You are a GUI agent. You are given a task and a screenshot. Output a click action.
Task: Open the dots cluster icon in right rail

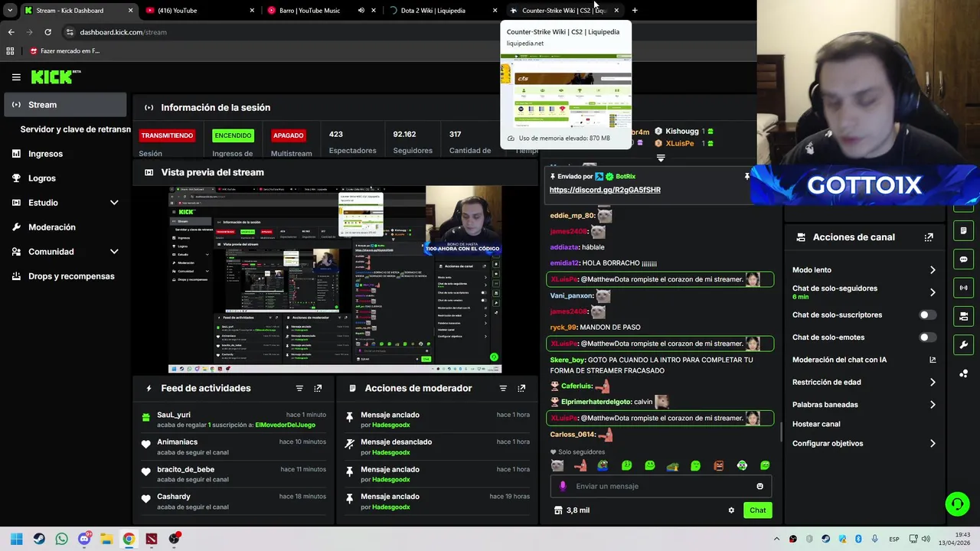[x=964, y=373]
